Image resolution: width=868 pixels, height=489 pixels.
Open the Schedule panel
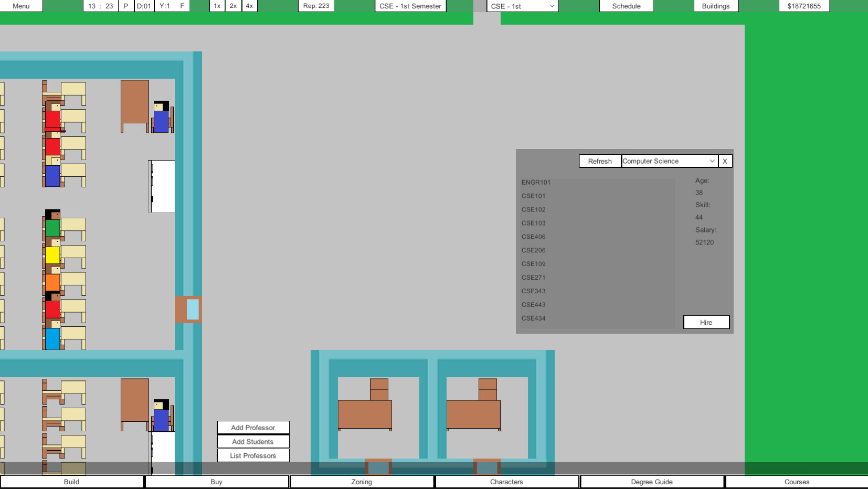point(626,6)
